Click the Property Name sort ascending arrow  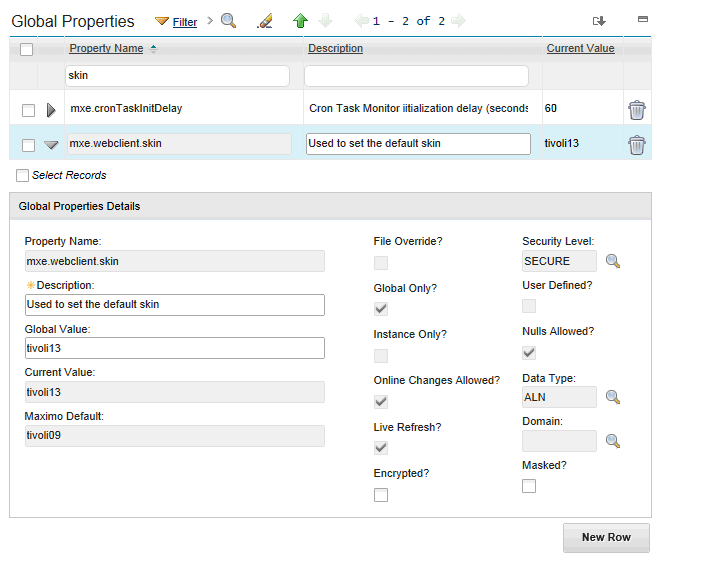154,49
